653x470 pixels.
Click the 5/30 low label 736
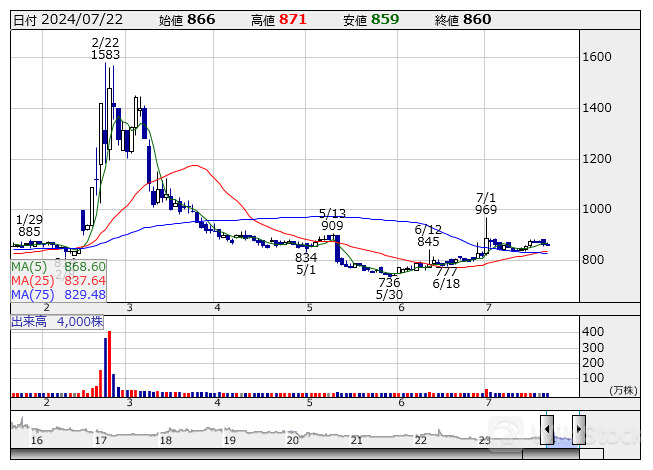389,283
